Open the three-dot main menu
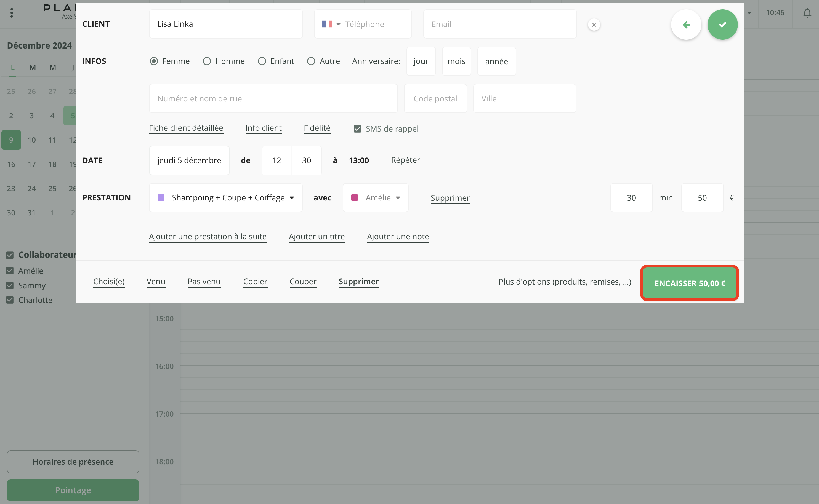819x504 pixels. pyautogui.click(x=12, y=13)
